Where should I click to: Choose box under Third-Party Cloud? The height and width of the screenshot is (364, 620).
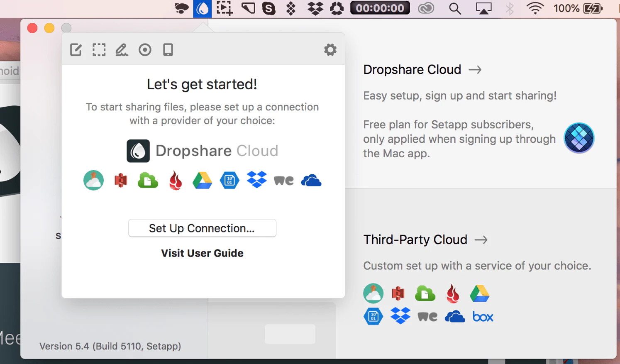(482, 316)
